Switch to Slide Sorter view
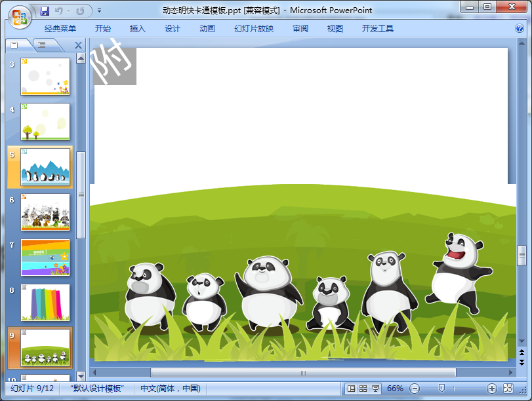This screenshot has width=532, height=401. coord(363,389)
